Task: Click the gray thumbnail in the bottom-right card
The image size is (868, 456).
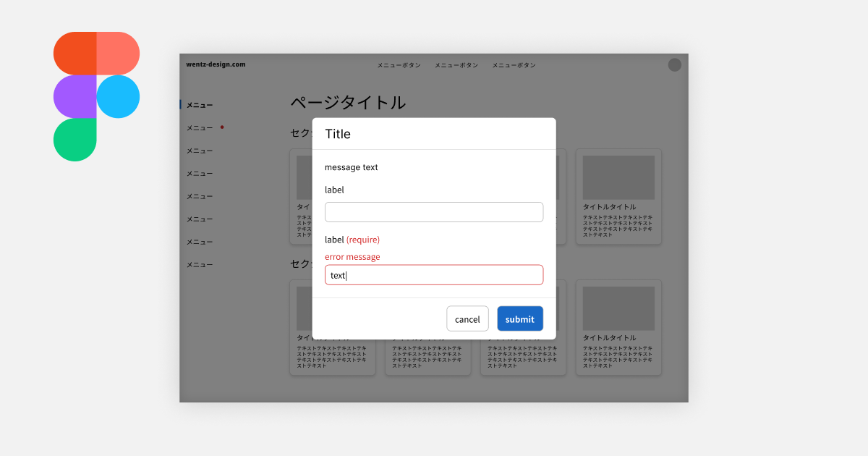Action: pos(618,307)
